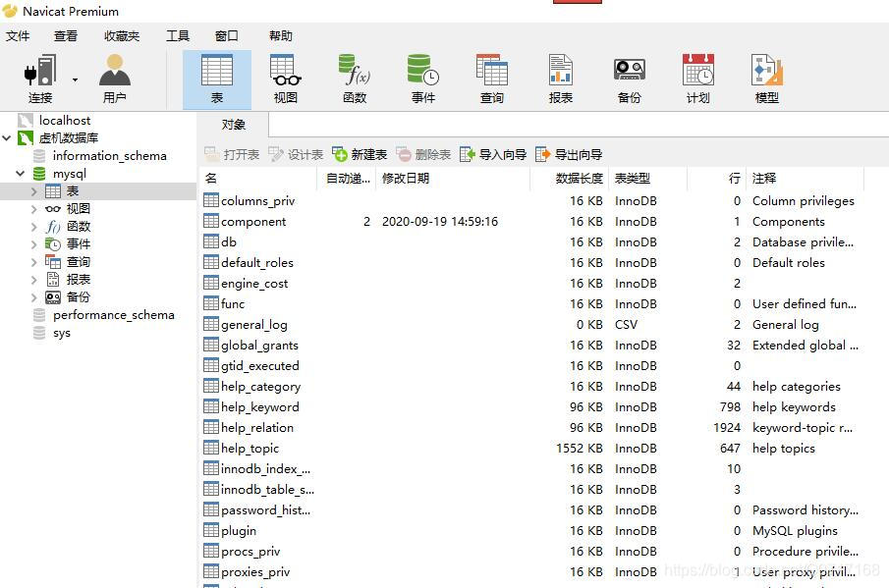Select the engine_cost table icon
Screen dimensions: 889x588
(x=211, y=283)
